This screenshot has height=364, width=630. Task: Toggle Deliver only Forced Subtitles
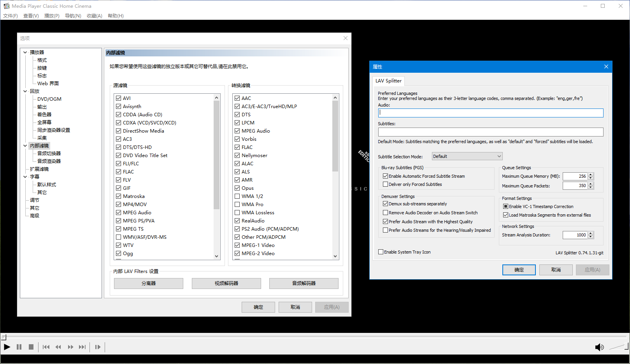coord(385,184)
